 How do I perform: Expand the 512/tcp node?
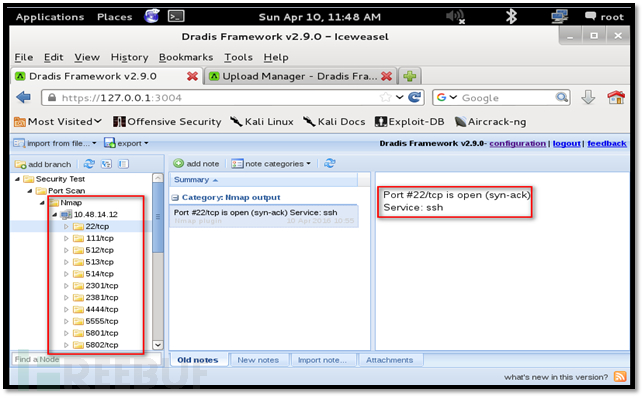66,250
